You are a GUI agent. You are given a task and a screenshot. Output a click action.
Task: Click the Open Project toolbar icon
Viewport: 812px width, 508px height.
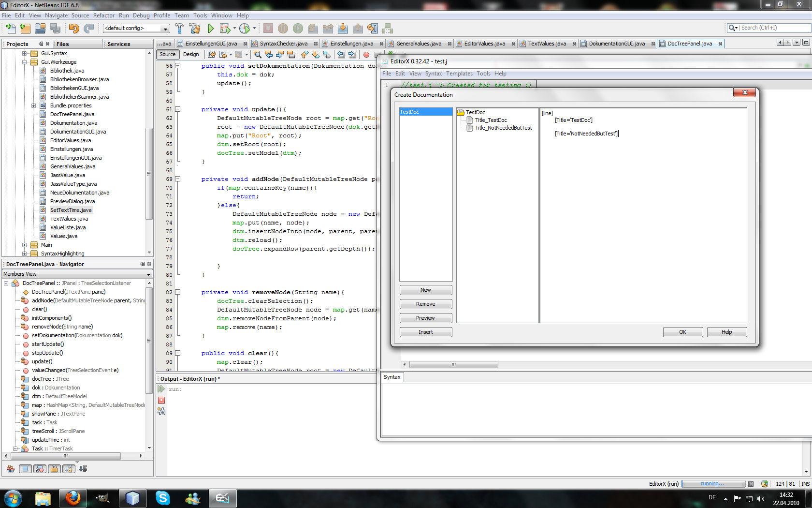click(x=40, y=29)
